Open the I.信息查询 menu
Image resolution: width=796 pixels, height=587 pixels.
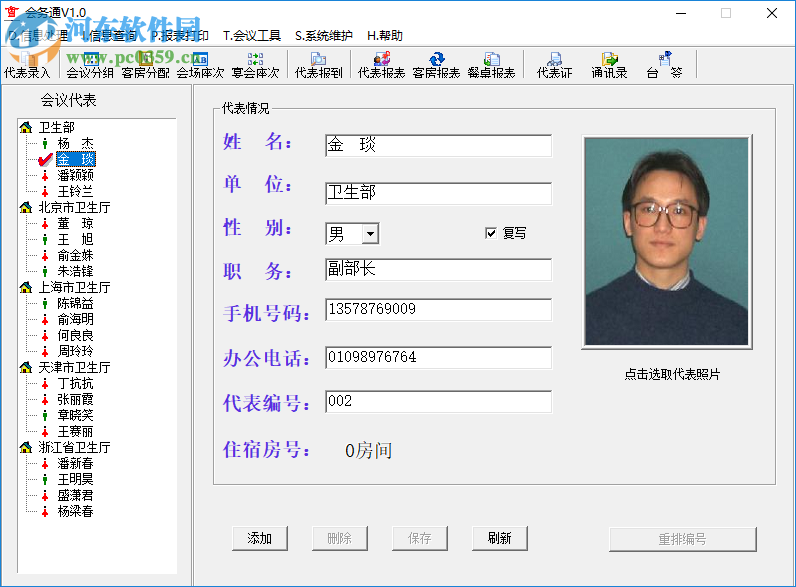(x=109, y=36)
